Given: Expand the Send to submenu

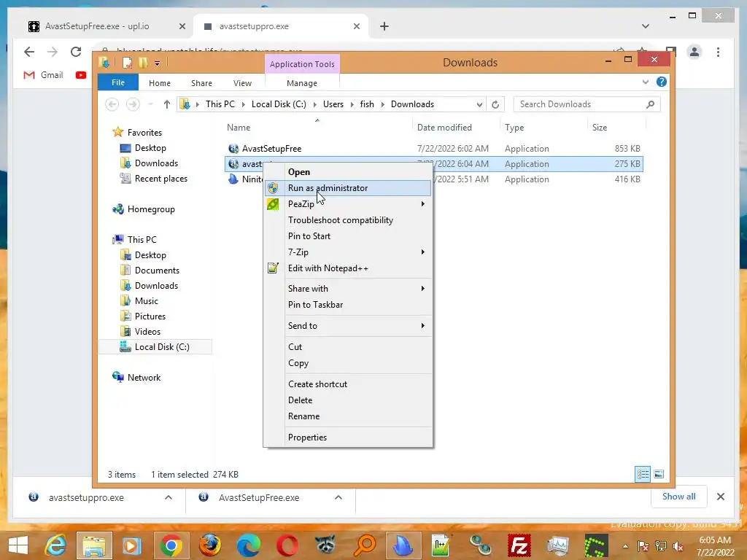Looking at the screenshot, I should 348,326.
